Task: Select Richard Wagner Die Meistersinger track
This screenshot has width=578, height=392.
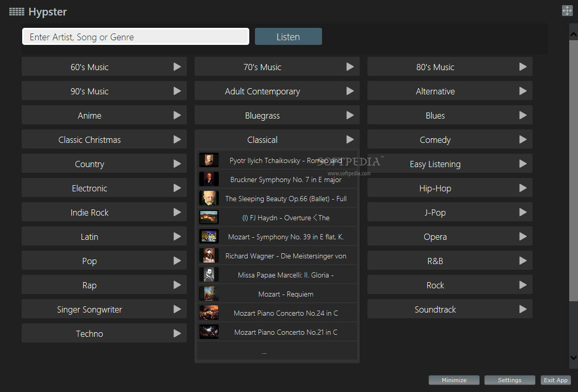Action: [277, 256]
